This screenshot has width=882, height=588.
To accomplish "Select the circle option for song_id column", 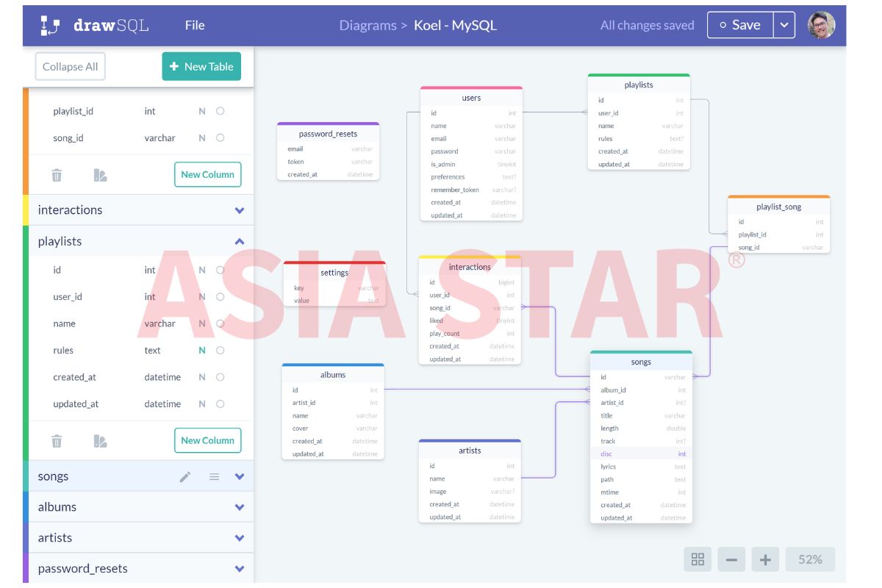I will pos(220,137).
